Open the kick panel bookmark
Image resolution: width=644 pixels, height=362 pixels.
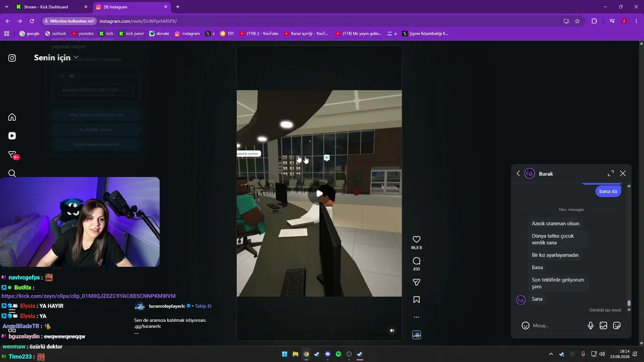131,34
